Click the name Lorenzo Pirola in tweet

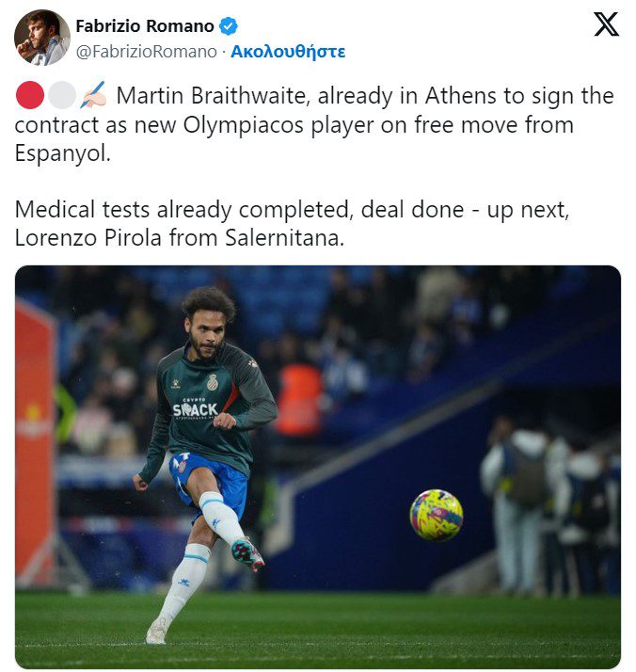(87, 238)
